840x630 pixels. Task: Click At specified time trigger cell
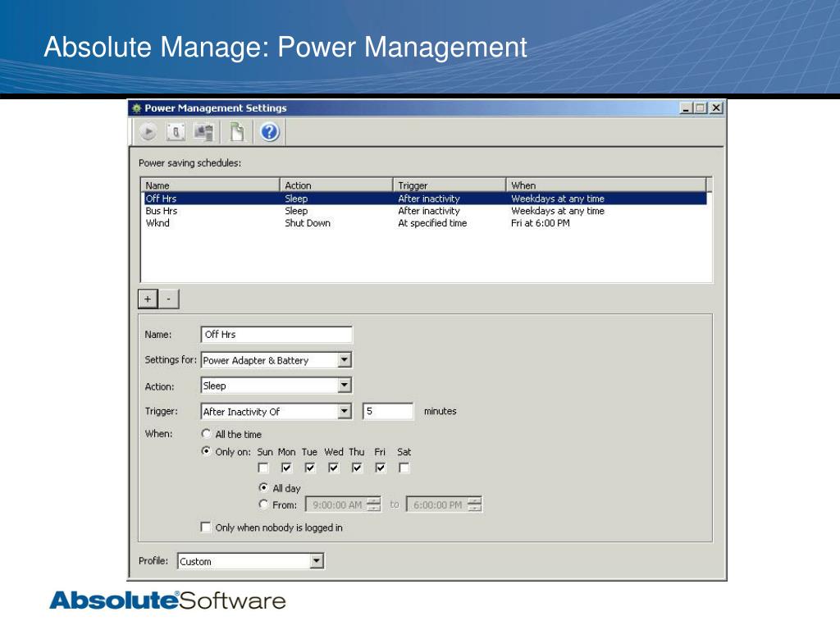click(432, 223)
